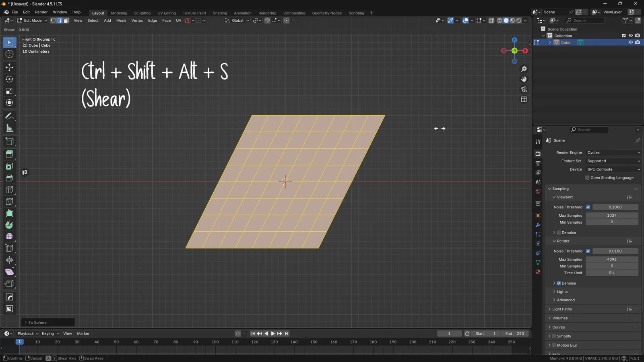Screen dimensions: 644x362
Task: Disable Render Denoise checkbox
Action: pyautogui.click(x=559, y=283)
